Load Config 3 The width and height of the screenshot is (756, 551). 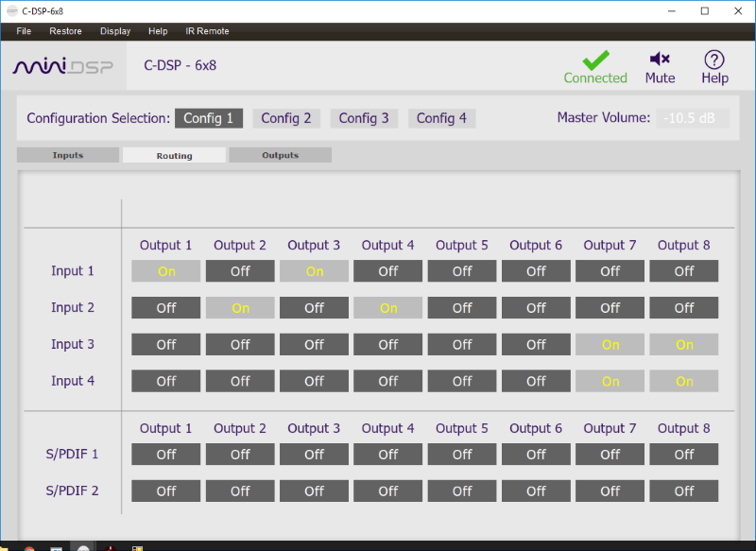pyautogui.click(x=364, y=118)
